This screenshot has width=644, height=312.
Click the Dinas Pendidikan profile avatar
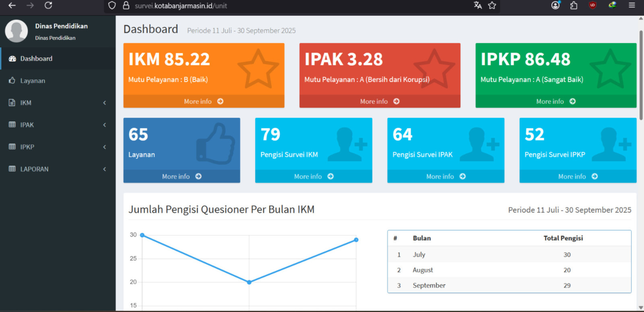pyautogui.click(x=17, y=31)
